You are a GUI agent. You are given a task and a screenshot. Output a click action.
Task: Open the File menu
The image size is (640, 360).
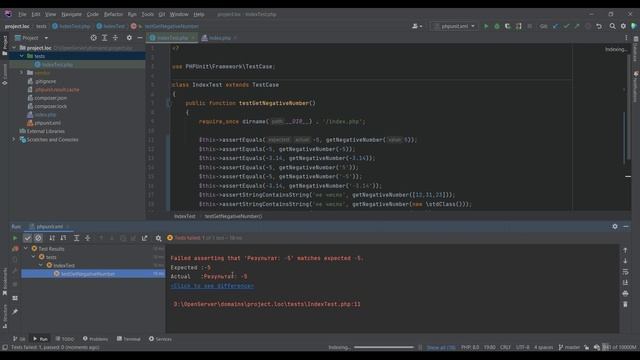pos(22,14)
